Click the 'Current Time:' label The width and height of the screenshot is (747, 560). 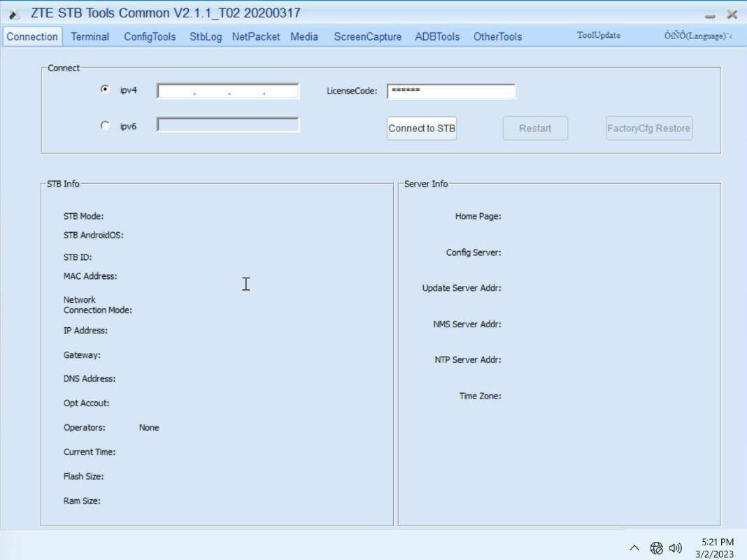point(90,452)
